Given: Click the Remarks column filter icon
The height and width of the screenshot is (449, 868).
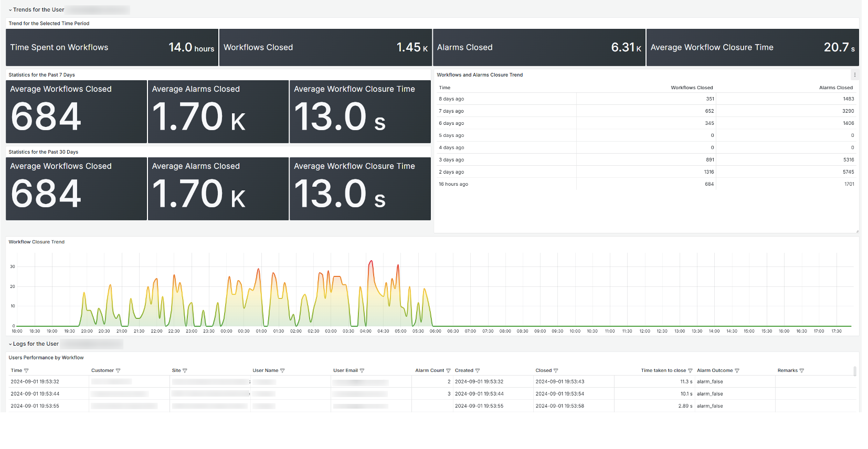Looking at the screenshot, I should (x=801, y=371).
